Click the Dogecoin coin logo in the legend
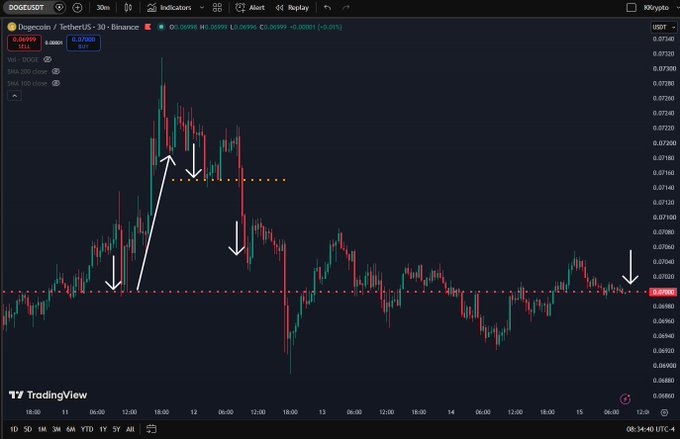Image resolution: width=680 pixels, height=439 pixels. coord(11,27)
